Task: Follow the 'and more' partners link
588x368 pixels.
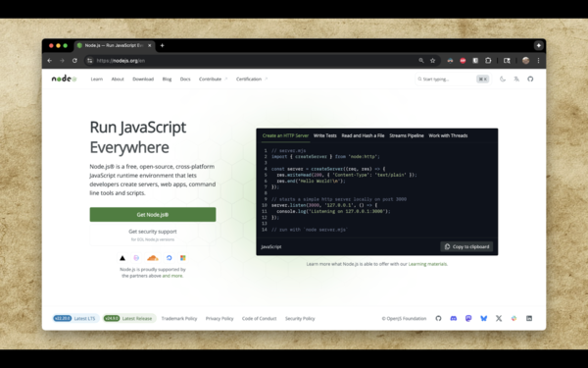Action: coord(172,276)
